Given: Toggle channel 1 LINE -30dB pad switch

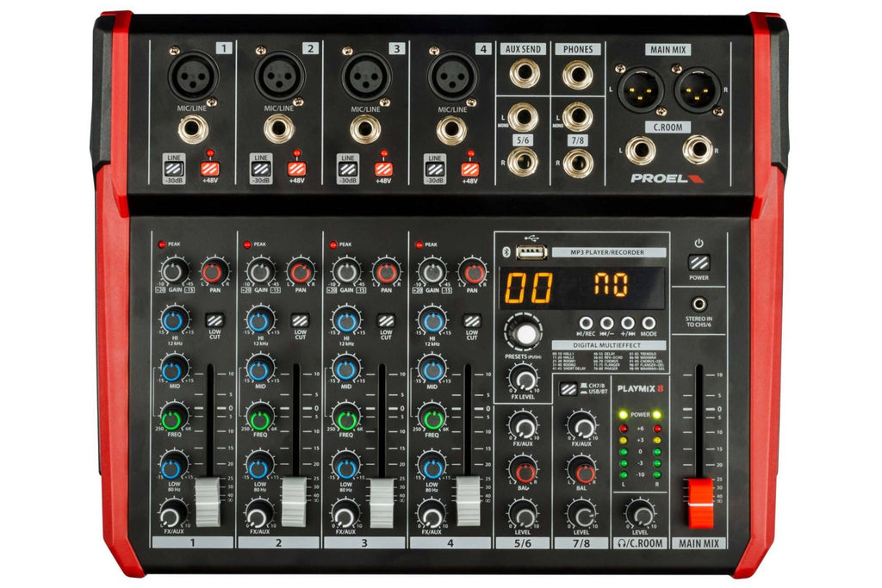Looking at the screenshot, I should tap(174, 169).
